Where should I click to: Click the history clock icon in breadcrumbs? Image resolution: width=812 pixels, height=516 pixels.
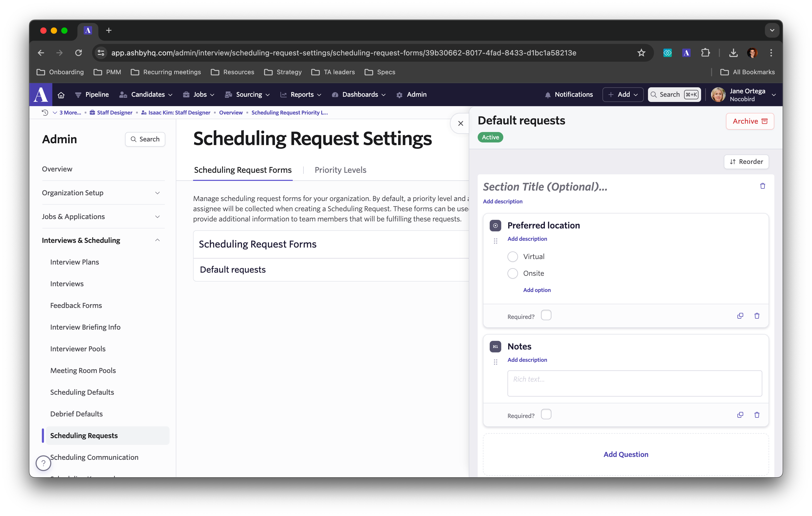[45, 113]
